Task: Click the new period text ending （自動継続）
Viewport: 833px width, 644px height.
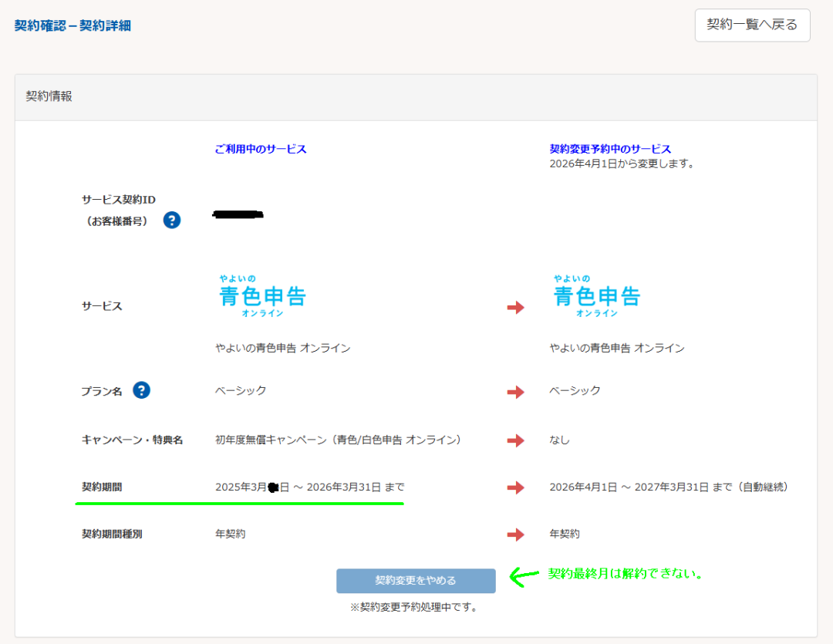Action: pyautogui.click(x=668, y=487)
